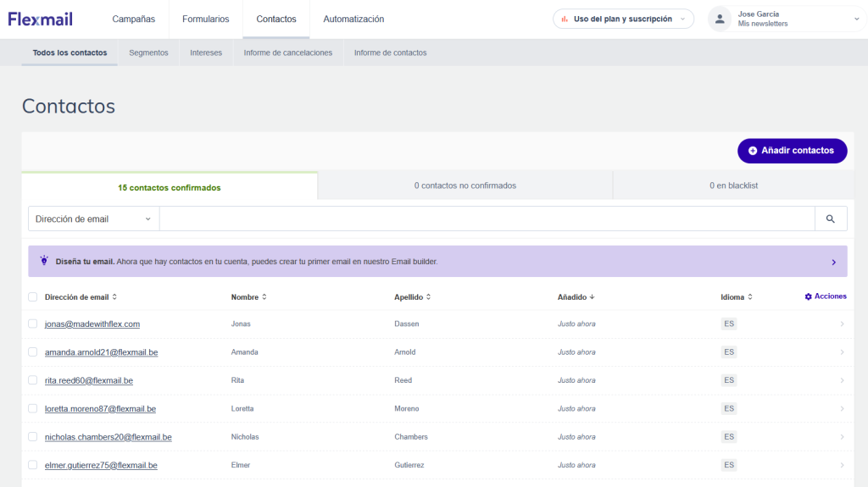Click the lightbulb icon in purple banner
This screenshot has width=868, height=487.
[x=44, y=261]
